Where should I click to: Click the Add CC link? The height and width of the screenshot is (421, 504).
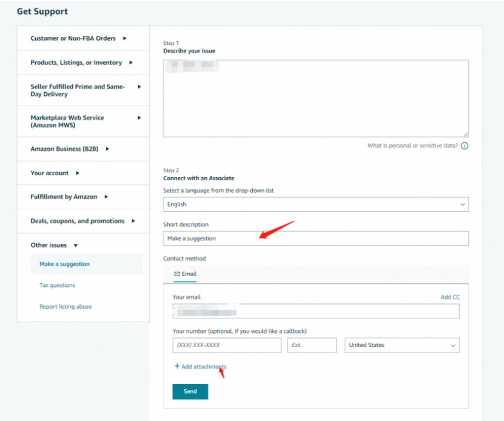point(450,297)
